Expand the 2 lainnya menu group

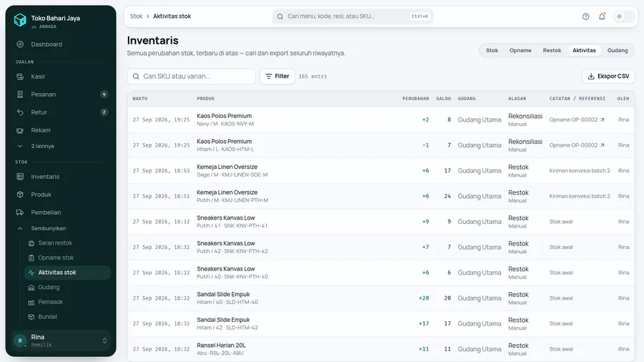coord(61,146)
